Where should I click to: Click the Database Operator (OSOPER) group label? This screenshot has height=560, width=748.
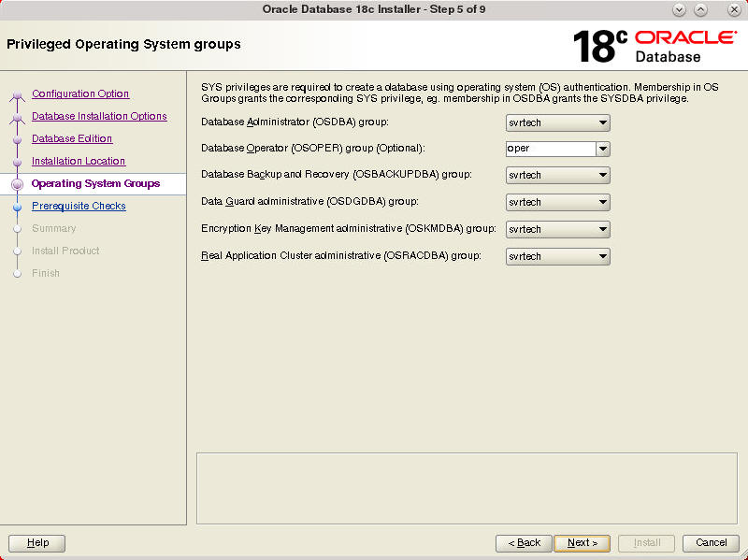[x=313, y=149]
